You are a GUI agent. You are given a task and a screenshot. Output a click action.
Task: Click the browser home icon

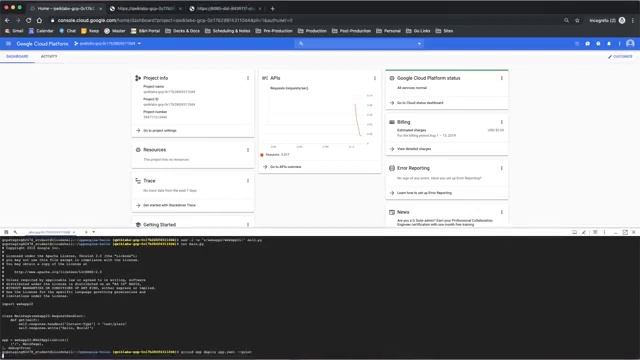coord(39,20)
